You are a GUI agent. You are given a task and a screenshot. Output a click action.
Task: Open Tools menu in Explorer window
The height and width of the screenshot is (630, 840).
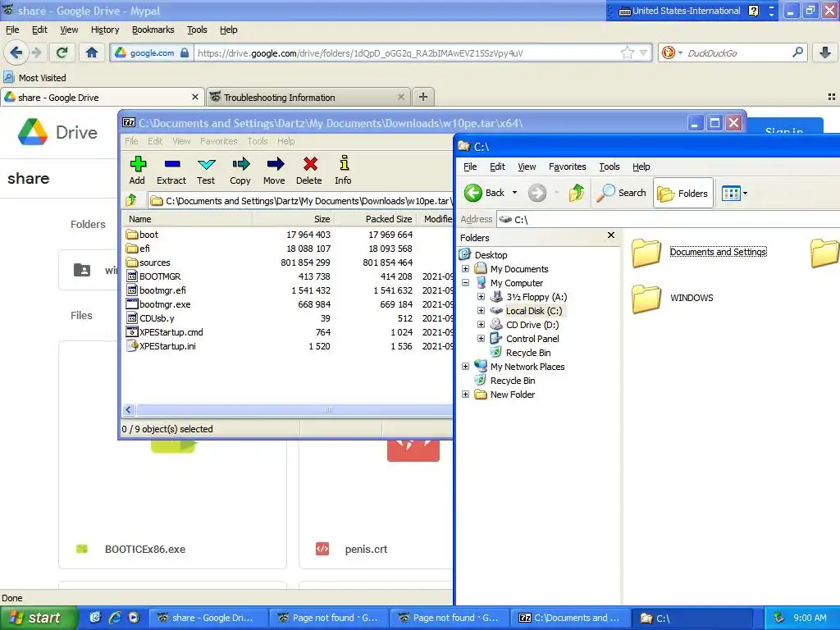(609, 167)
